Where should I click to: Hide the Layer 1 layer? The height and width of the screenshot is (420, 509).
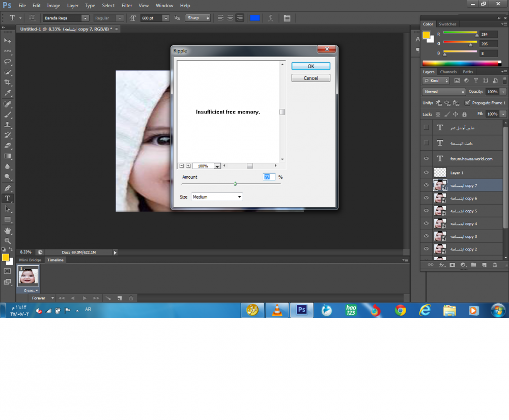[427, 173]
